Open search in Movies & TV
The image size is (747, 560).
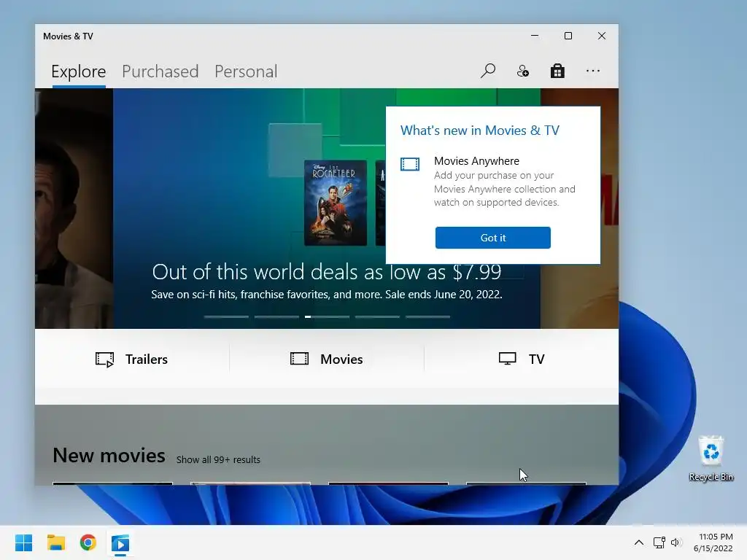(x=488, y=71)
